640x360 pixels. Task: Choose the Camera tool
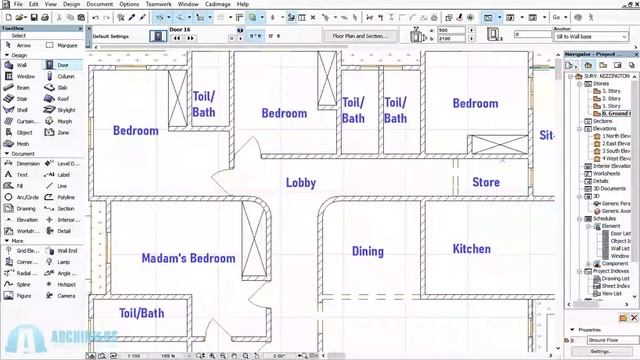60,296
